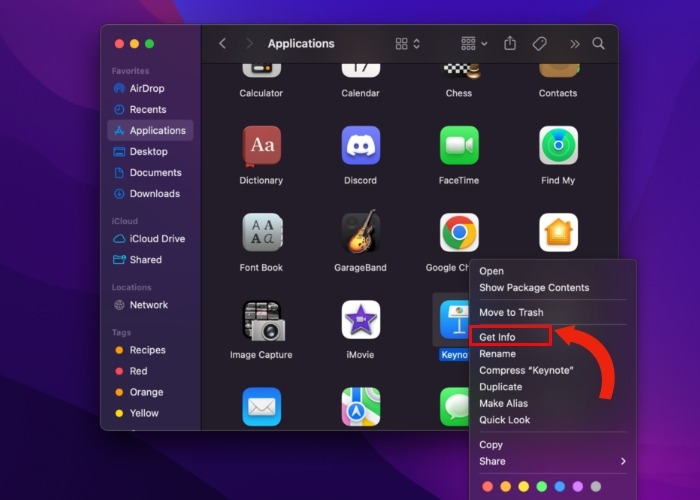The image size is (700, 500).
Task: Open the Dictionary app icon
Action: coord(262,146)
